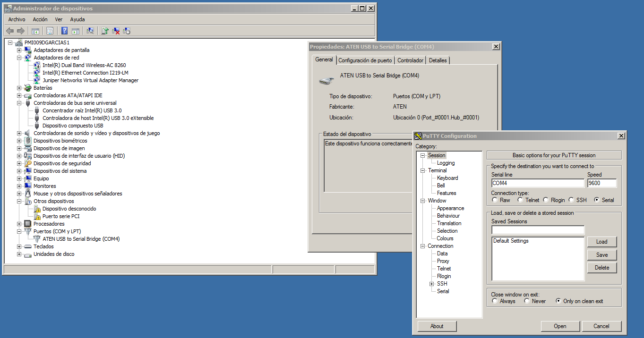Click the uninstall device icon with red X
The image size is (644, 338).
pos(116,31)
